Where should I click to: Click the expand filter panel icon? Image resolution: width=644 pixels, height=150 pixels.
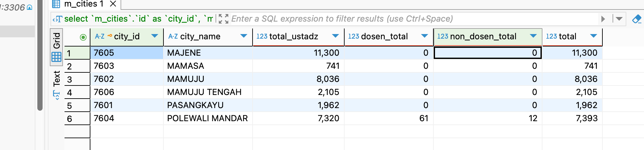[x=223, y=19]
